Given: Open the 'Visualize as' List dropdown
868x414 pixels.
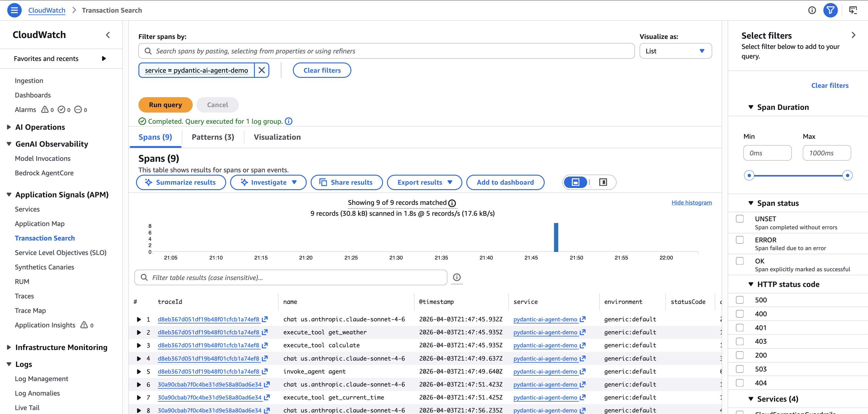Looking at the screenshot, I should (675, 51).
